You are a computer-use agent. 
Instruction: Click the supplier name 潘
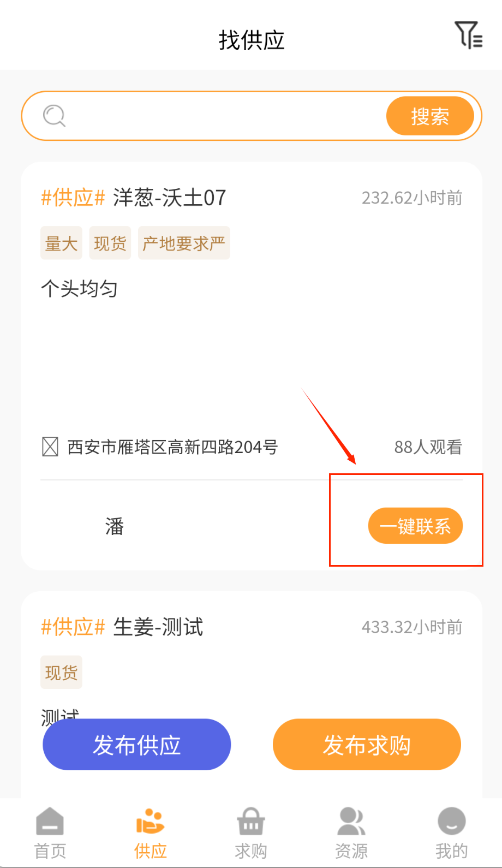115,526
